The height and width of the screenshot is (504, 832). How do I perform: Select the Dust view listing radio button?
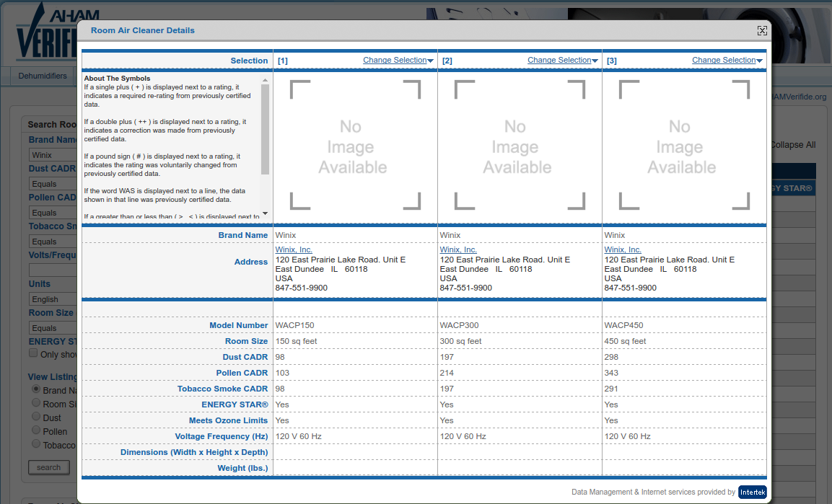[36, 417]
